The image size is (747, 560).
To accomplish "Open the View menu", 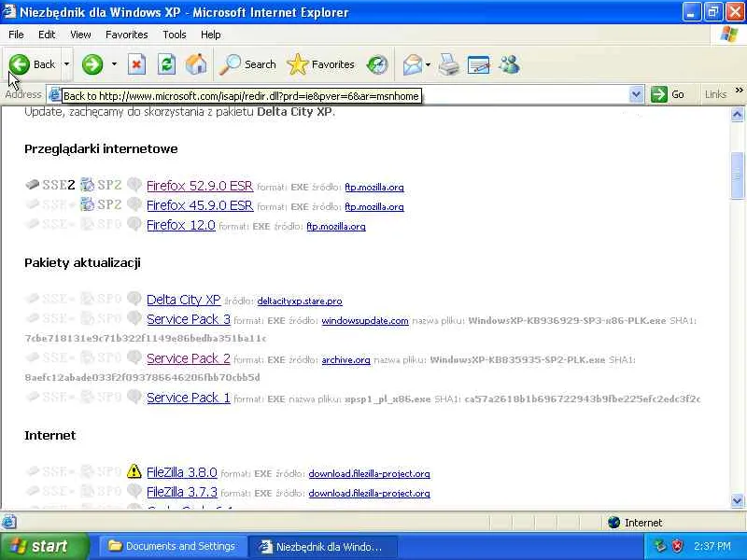I will coord(80,35).
